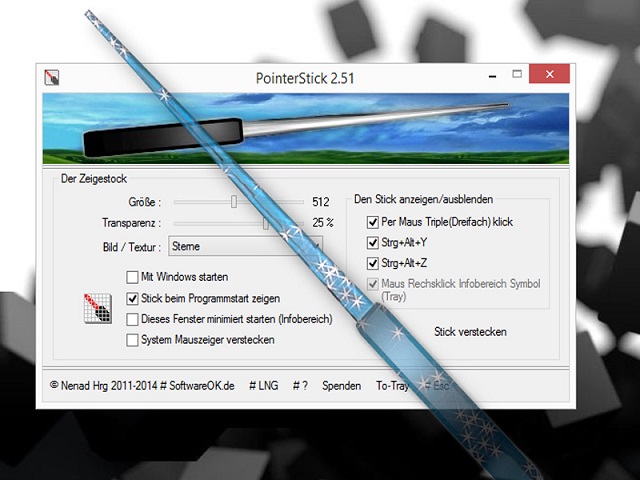Uncheck the Strg+Alt+Y hotkey option
The width and height of the screenshot is (640, 480).
point(372,243)
